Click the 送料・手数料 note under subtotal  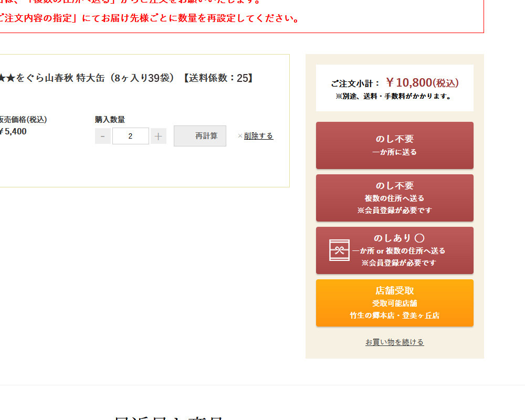tap(394, 97)
